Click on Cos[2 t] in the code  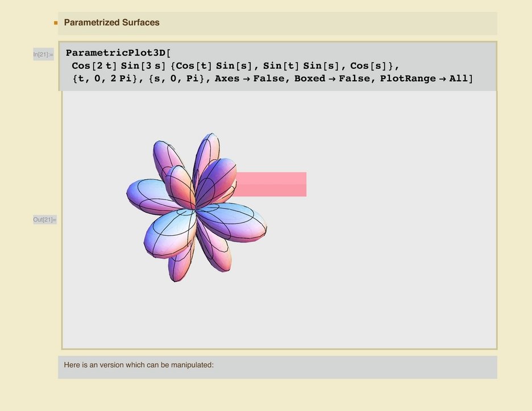click(95, 66)
